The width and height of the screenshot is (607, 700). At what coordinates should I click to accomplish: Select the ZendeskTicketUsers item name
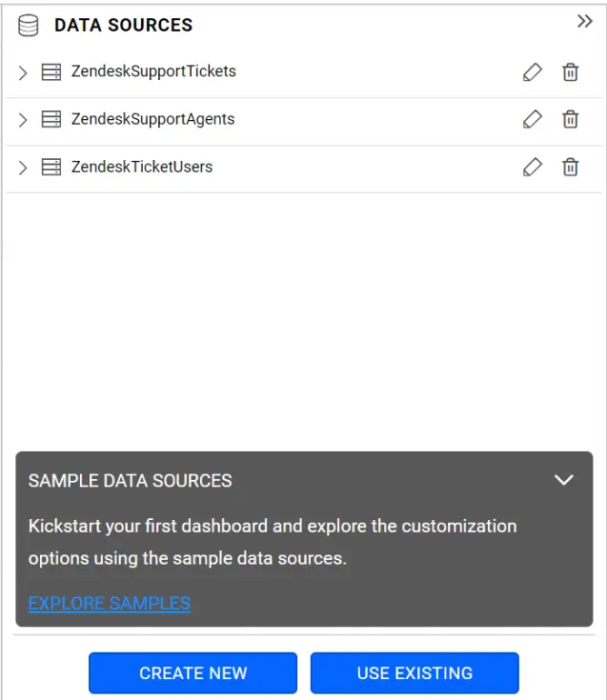[142, 167]
